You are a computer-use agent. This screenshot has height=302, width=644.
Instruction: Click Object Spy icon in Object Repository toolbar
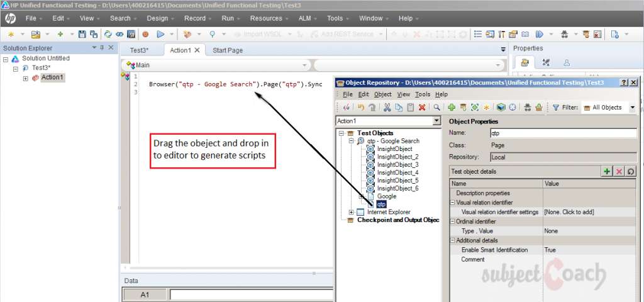click(x=528, y=107)
